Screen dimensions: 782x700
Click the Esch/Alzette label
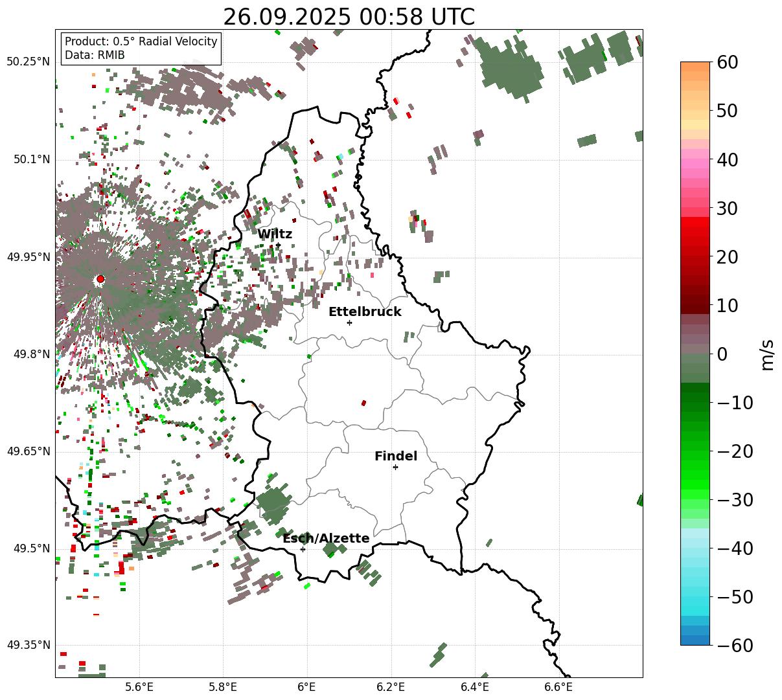point(326,538)
